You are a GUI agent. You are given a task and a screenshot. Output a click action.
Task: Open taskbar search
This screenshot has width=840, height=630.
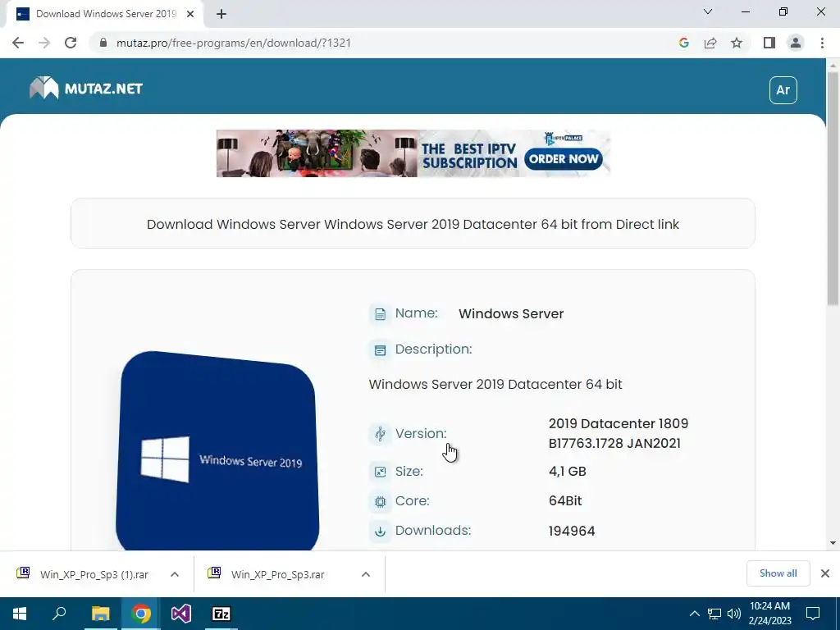click(59, 614)
